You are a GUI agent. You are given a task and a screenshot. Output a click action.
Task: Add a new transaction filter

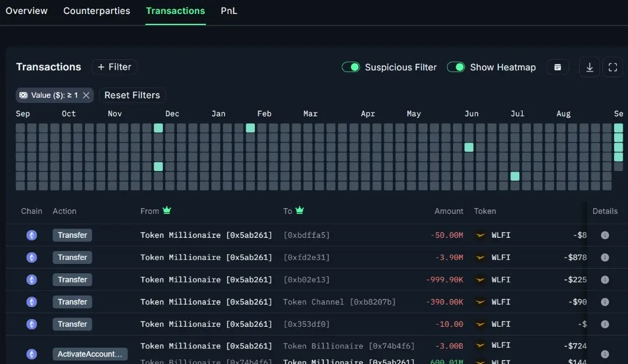tap(114, 67)
